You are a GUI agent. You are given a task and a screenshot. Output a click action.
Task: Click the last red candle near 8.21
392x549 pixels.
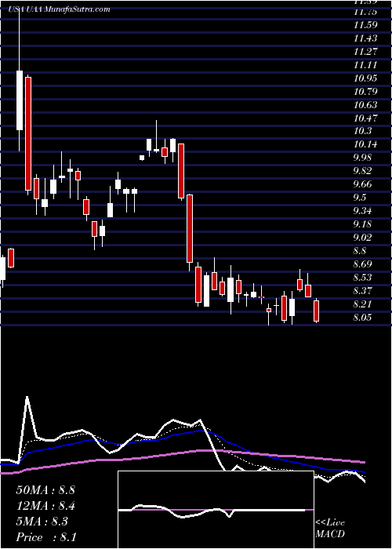coord(317,311)
